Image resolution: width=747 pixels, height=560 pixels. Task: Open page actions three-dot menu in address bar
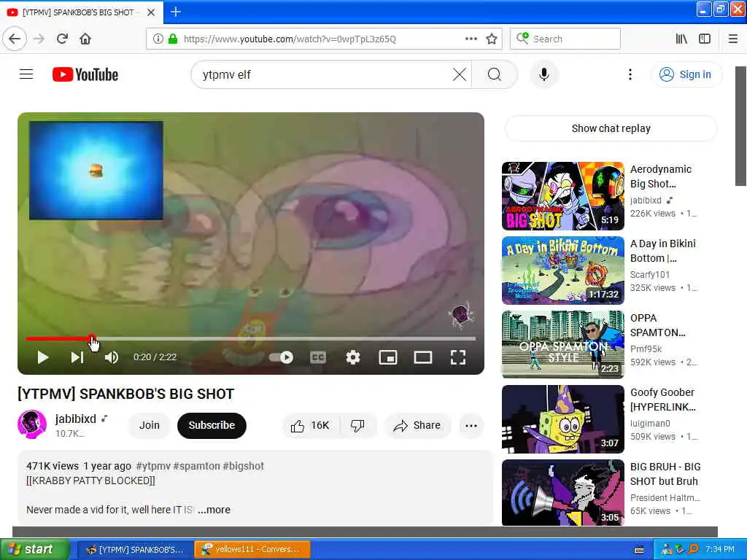click(x=471, y=39)
